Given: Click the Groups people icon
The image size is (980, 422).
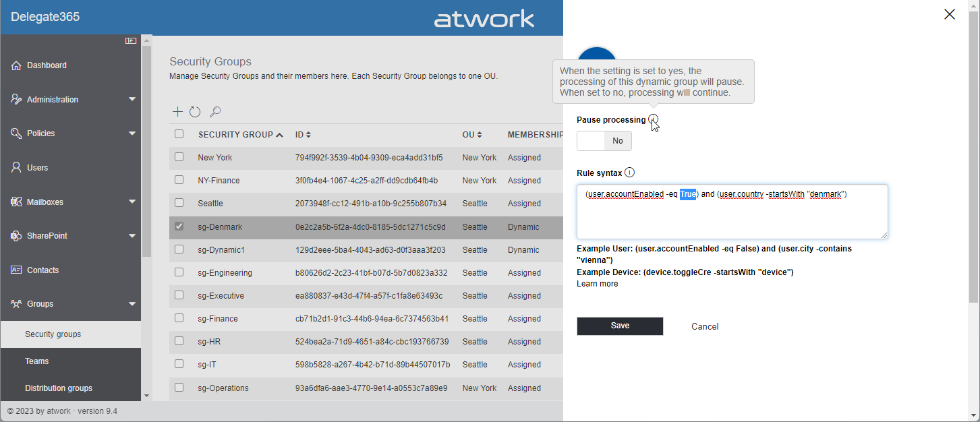Looking at the screenshot, I should coord(17,304).
